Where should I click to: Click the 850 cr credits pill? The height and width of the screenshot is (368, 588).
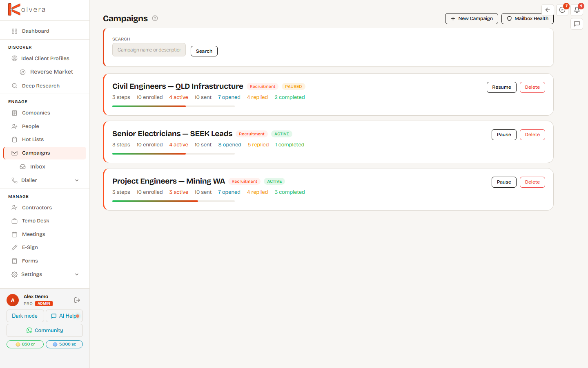25,344
